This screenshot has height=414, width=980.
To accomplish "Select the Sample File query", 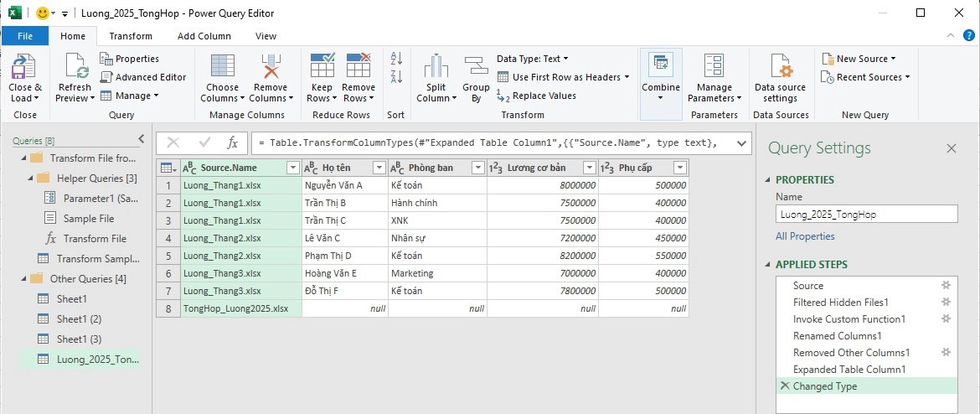I will pyautogui.click(x=80, y=218).
